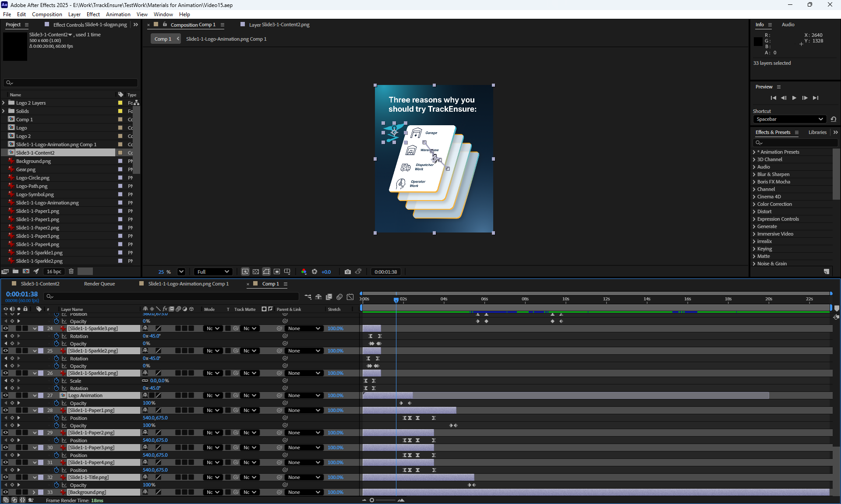Click viewer current time 0:00:01:38
Viewport: 841px width, 504px height.
(386, 272)
